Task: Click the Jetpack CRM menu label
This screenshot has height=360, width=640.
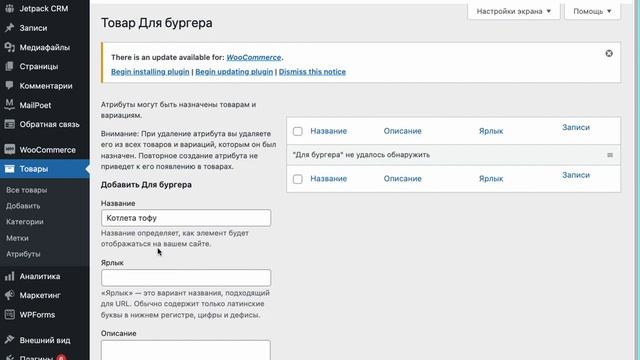Action: click(x=44, y=8)
